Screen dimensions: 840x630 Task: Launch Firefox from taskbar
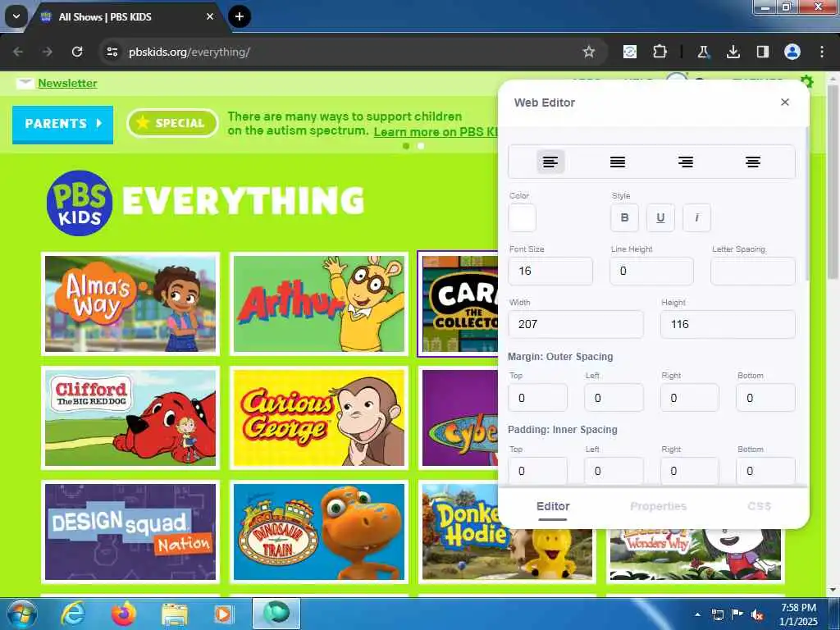pos(124,614)
